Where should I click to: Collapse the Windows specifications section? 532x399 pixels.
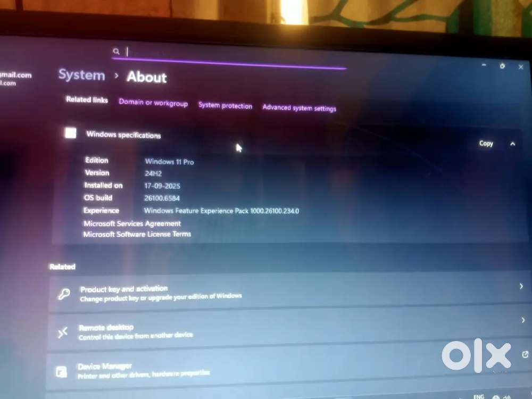[x=512, y=144]
